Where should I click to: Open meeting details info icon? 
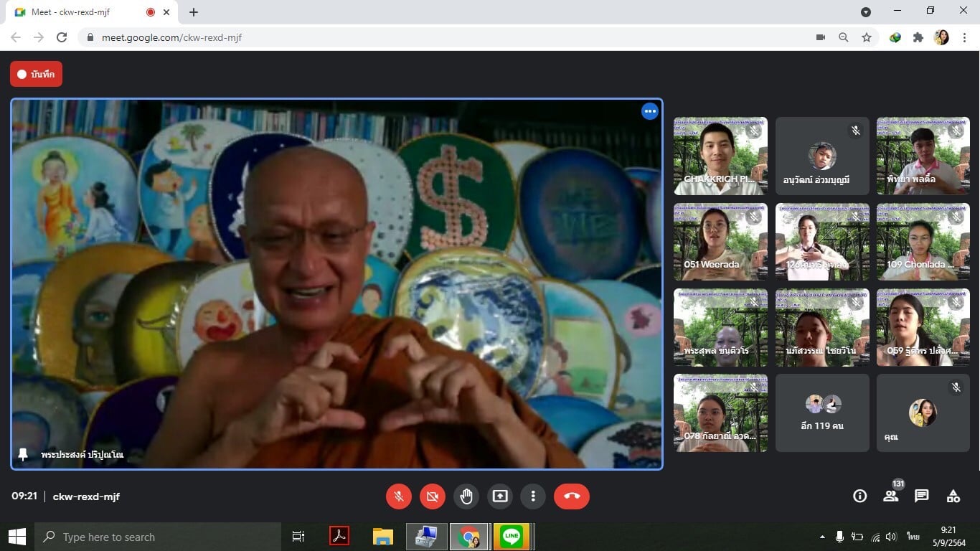tap(859, 496)
